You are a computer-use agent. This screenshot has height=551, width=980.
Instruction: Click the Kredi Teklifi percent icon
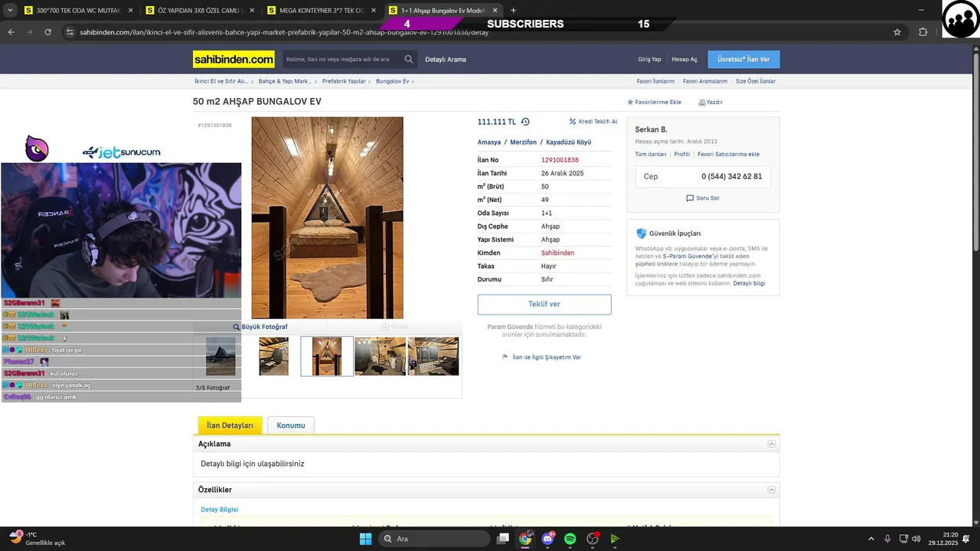573,122
